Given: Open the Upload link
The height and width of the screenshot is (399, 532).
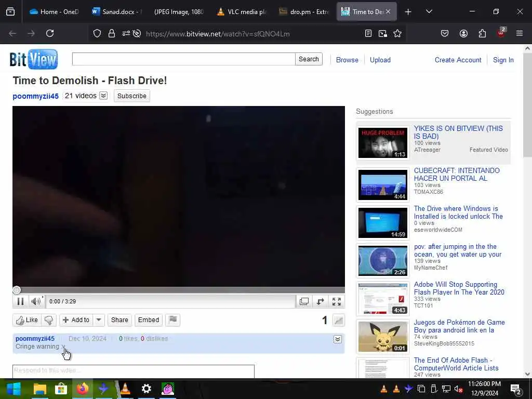Looking at the screenshot, I should pyautogui.click(x=380, y=60).
